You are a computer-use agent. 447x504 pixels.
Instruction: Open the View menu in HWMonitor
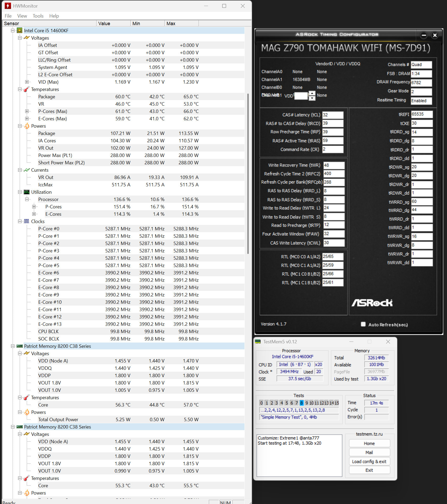(22, 16)
